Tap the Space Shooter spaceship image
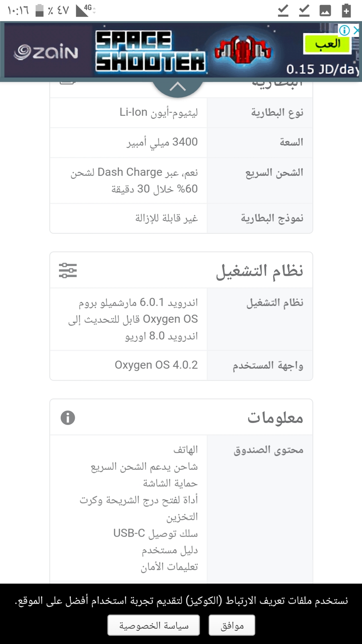 tap(243, 50)
